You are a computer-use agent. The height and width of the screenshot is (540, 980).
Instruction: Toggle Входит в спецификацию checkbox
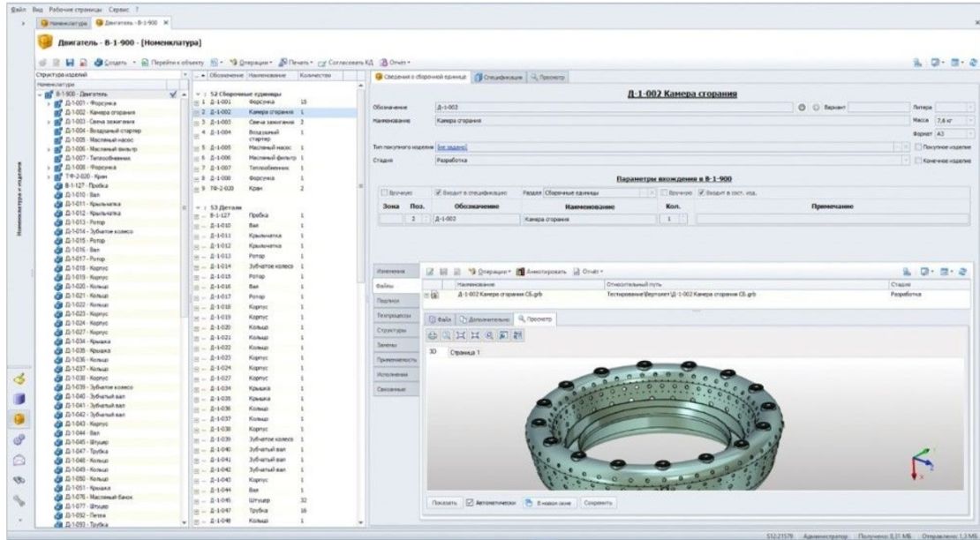439,193
